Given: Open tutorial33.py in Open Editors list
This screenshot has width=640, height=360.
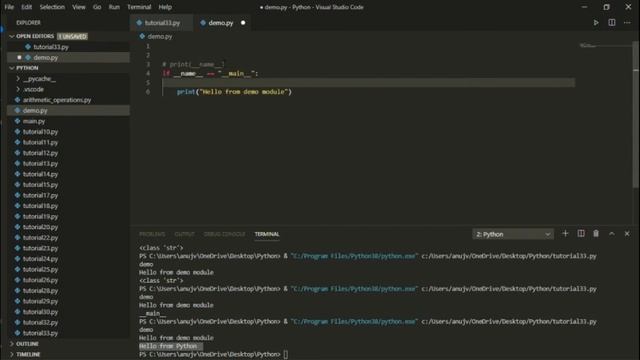Looking at the screenshot, I should 51,47.
